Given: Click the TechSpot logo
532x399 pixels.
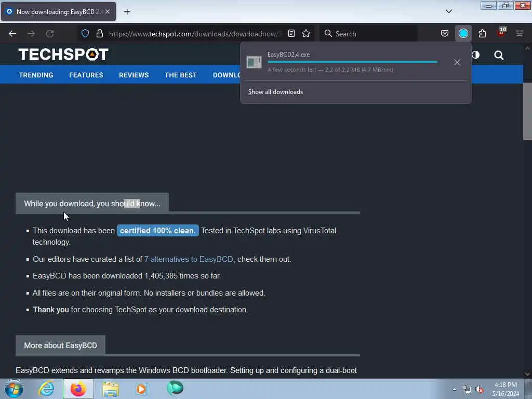Looking at the screenshot, I should tap(63, 54).
